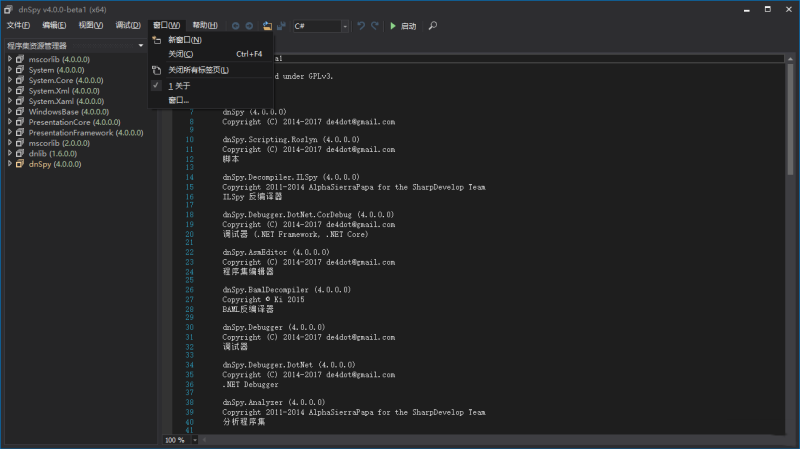Image resolution: width=800 pixels, height=449 pixels.
Task: Click the 'dnSpy.BamlDecompiler (4.0.0.0)' line
Action: click(287, 290)
